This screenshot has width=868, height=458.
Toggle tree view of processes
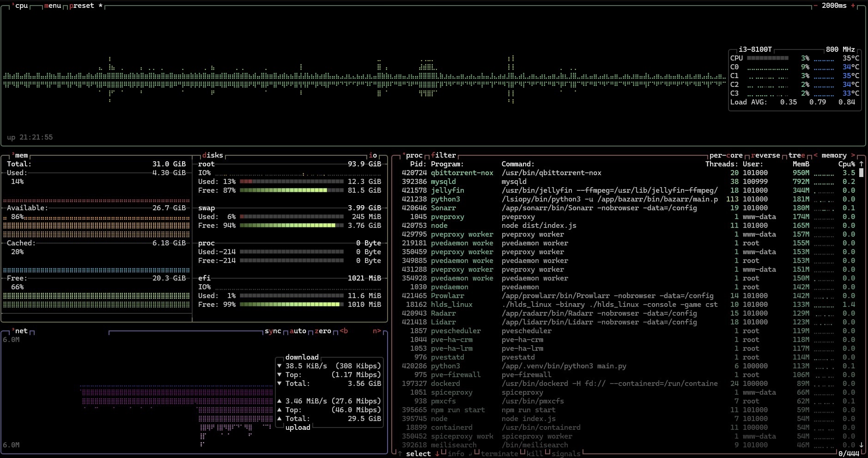[797, 155]
